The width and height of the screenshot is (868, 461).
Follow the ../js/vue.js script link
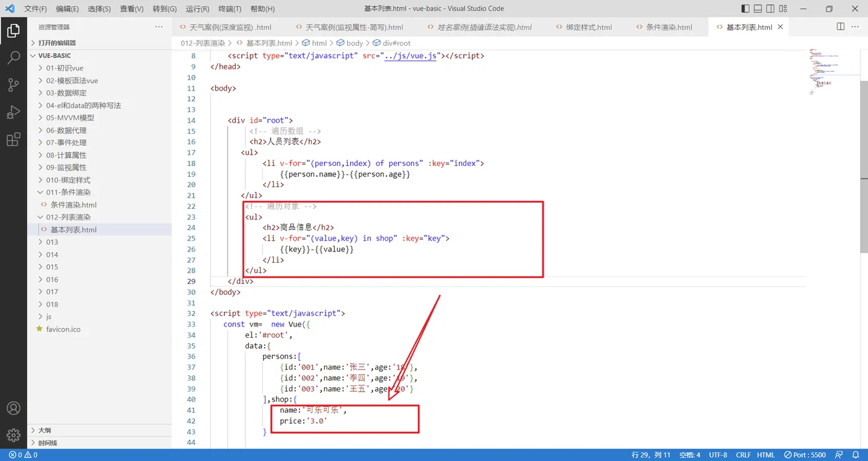[412, 56]
